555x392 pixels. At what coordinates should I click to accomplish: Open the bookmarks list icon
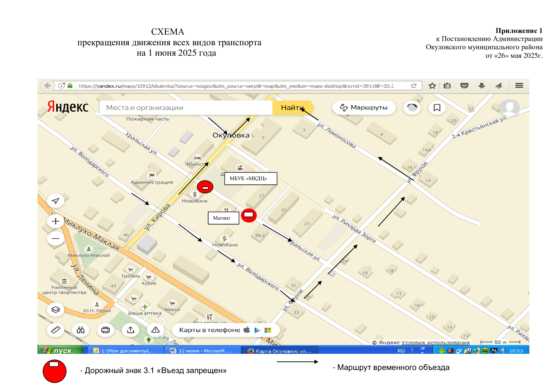(447, 86)
